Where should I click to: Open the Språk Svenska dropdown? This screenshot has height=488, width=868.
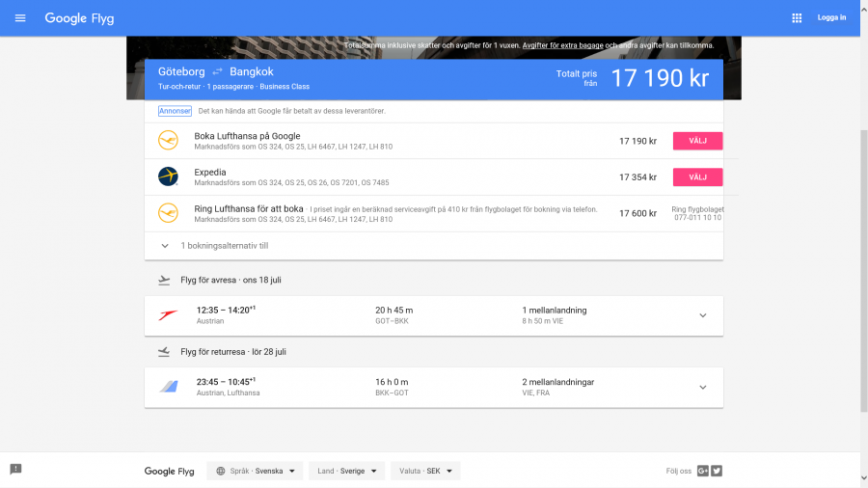256,471
